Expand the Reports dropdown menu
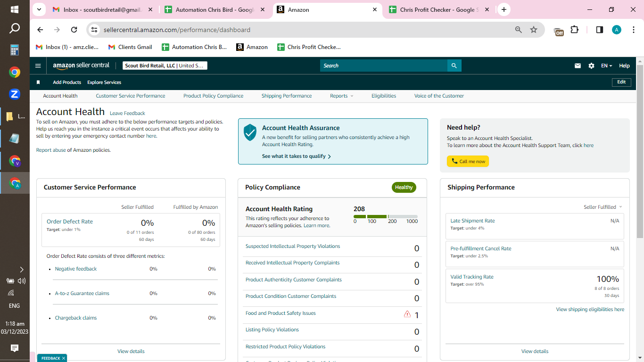This screenshot has width=644, height=362. (x=342, y=96)
